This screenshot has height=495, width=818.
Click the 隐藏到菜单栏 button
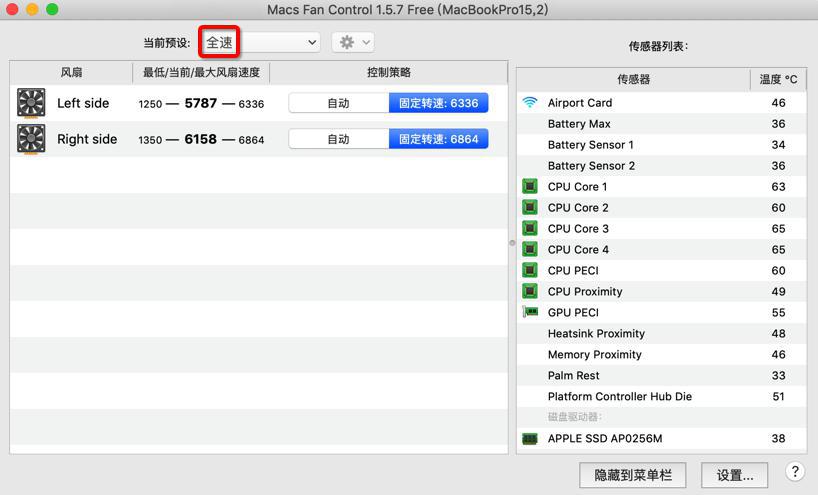click(633, 475)
